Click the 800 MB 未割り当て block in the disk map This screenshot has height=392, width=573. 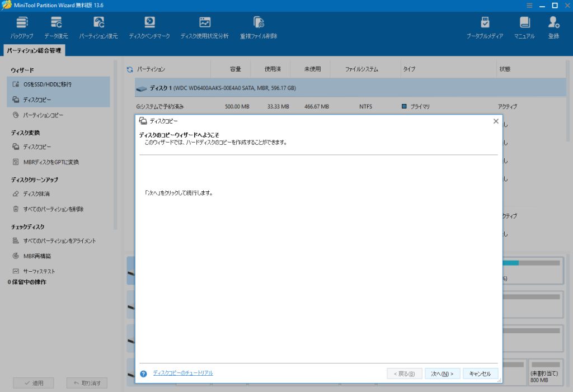(545, 372)
